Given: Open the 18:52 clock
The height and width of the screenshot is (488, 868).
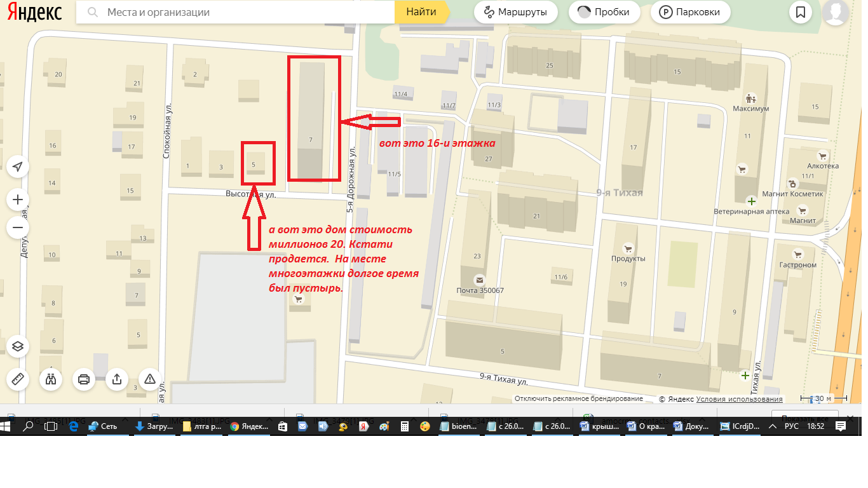Looking at the screenshot, I should click(815, 426).
